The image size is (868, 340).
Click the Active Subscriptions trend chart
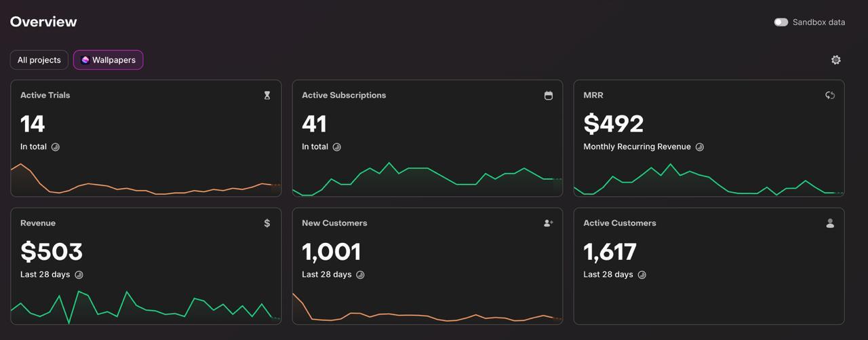427,178
